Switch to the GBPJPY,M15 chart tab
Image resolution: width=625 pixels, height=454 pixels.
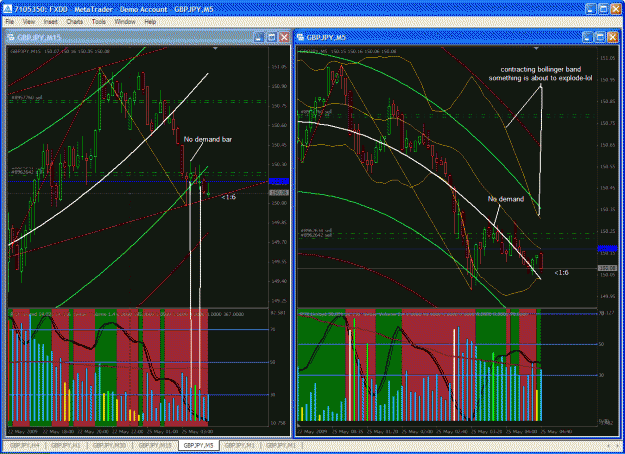[x=155, y=445]
